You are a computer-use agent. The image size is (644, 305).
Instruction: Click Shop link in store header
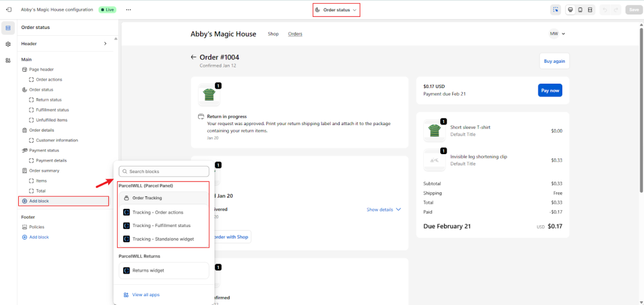[x=273, y=34]
